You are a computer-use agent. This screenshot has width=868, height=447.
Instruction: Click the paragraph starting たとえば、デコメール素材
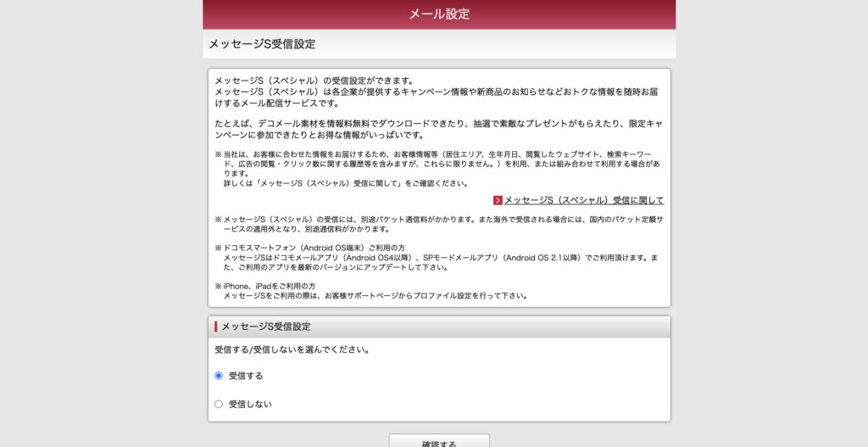coord(439,129)
